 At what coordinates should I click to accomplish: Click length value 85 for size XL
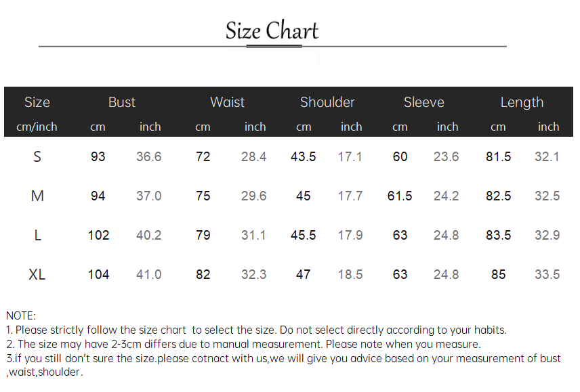[x=498, y=274]
